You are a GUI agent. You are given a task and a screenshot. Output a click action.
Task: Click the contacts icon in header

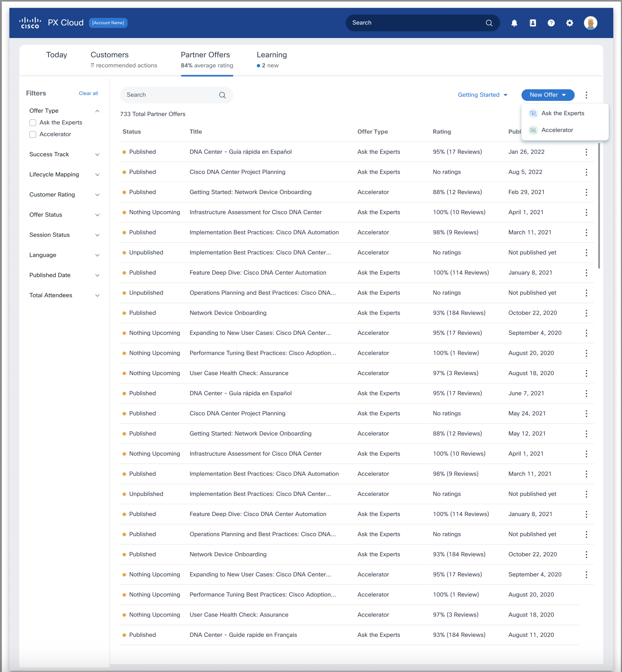[532, 23]
